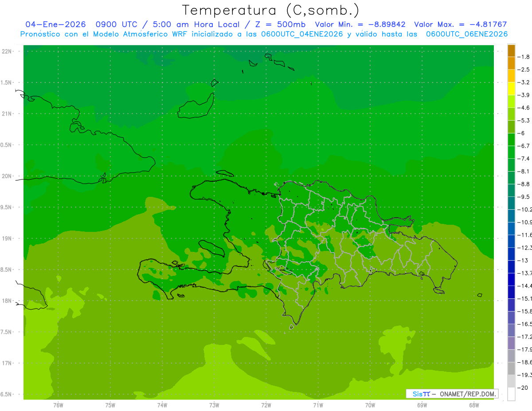
Task: Click the "22N" latitude label
Action: [x=7, y=51]
